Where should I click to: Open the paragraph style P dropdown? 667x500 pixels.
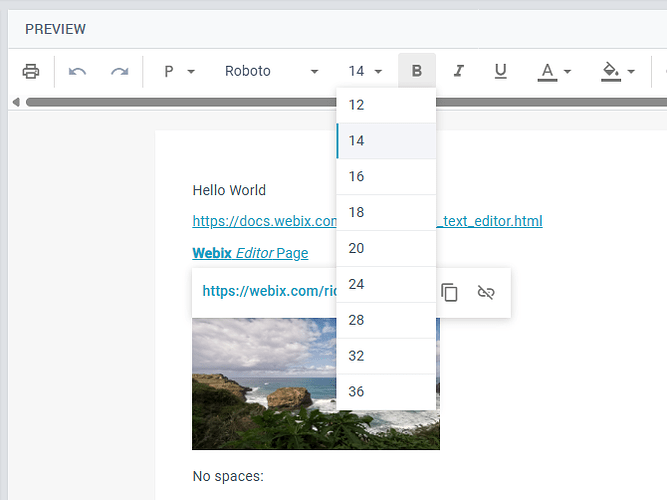[x=180, y=71]
